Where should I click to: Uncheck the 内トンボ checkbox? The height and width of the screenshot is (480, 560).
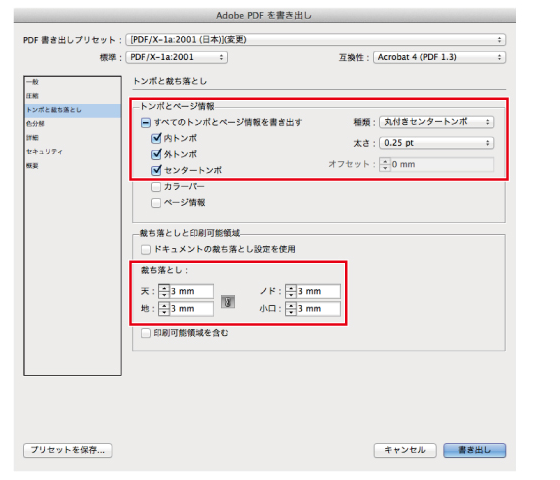click(x=156, y=138)
